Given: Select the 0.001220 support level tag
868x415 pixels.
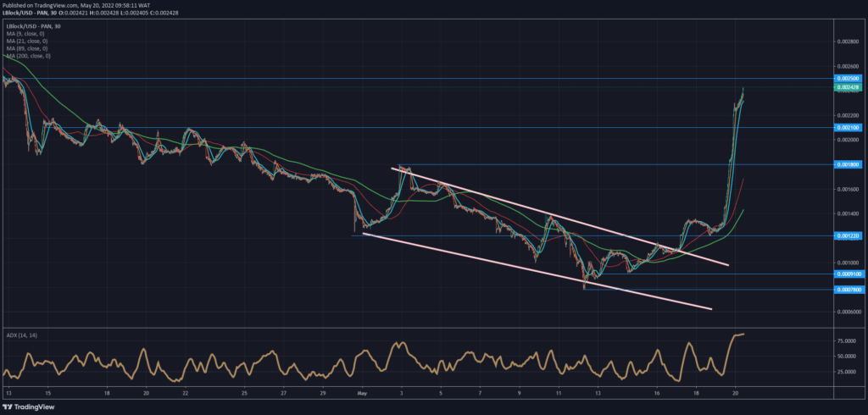Looking at the screenshot, I should tap(848, 235).
